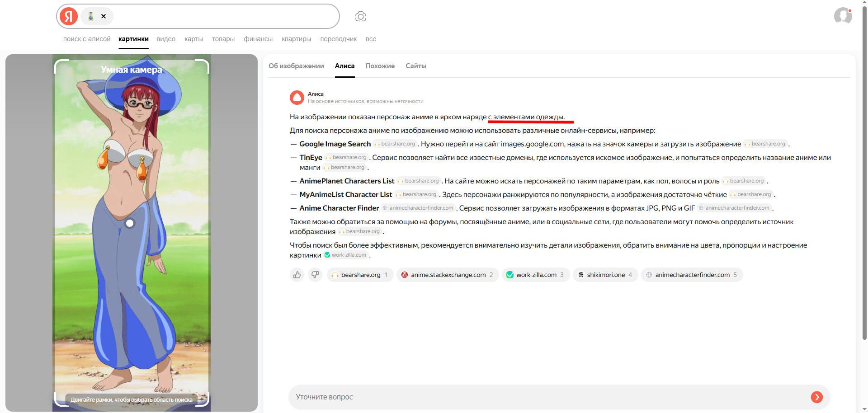Open the user profile avatar

click(x=843, y=16)
